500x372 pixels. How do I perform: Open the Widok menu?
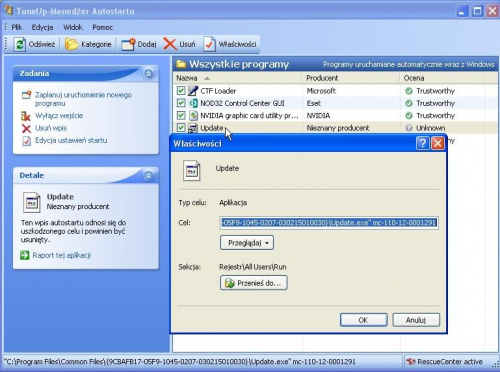[x=73, y=27]
